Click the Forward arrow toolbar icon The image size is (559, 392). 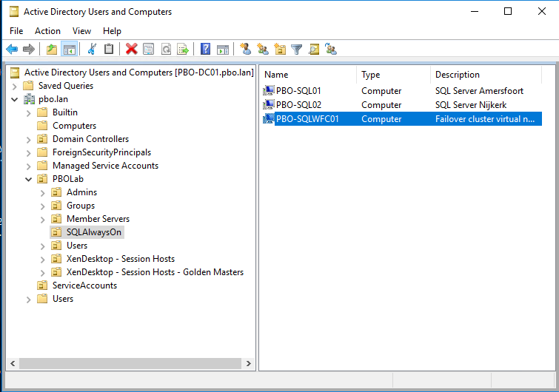point(29,49)
